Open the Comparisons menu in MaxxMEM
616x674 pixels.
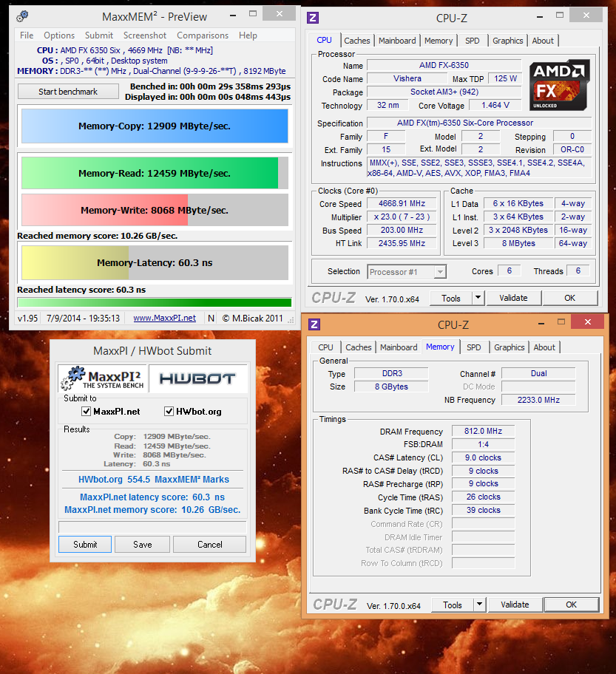coord(203,35)
